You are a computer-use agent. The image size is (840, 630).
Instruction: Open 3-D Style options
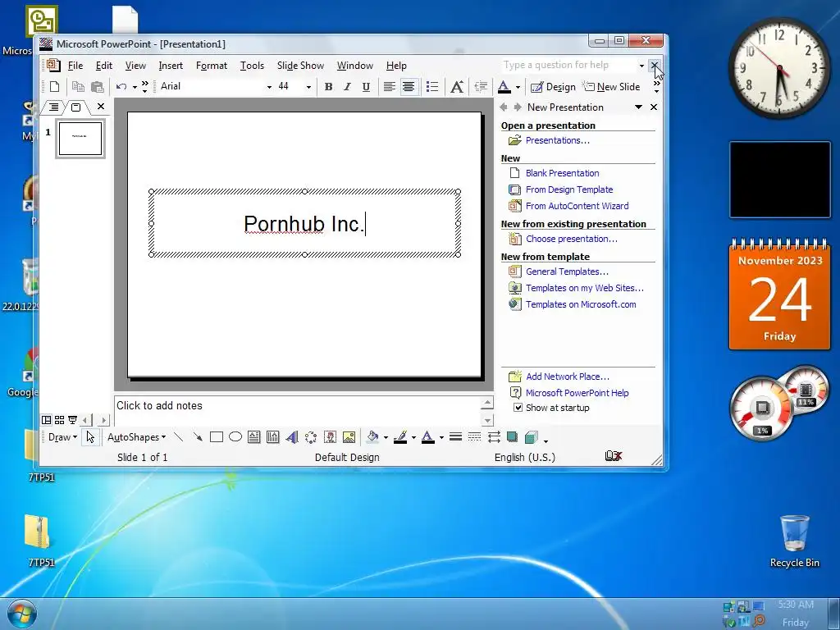[x=532, y=437]
